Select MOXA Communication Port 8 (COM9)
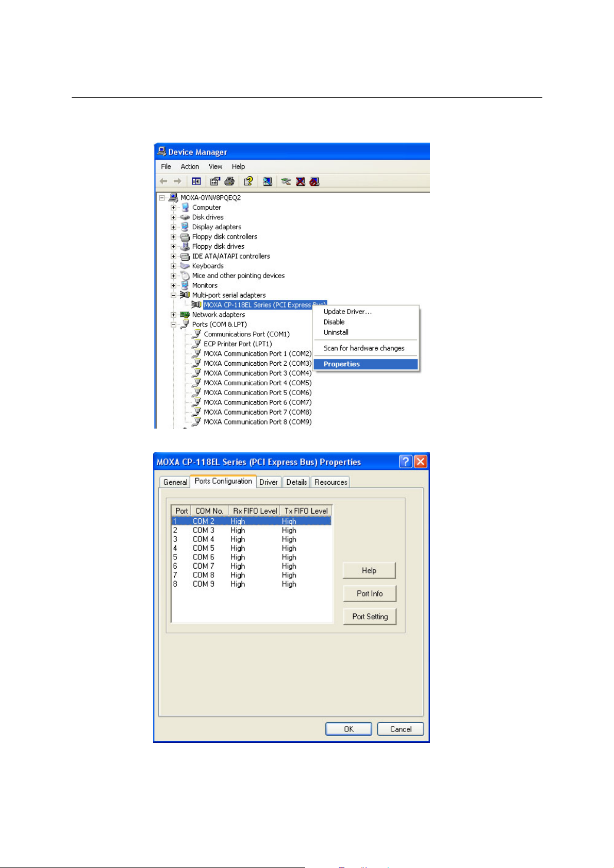This screenshot has height=868, width=614. (258, 422)
